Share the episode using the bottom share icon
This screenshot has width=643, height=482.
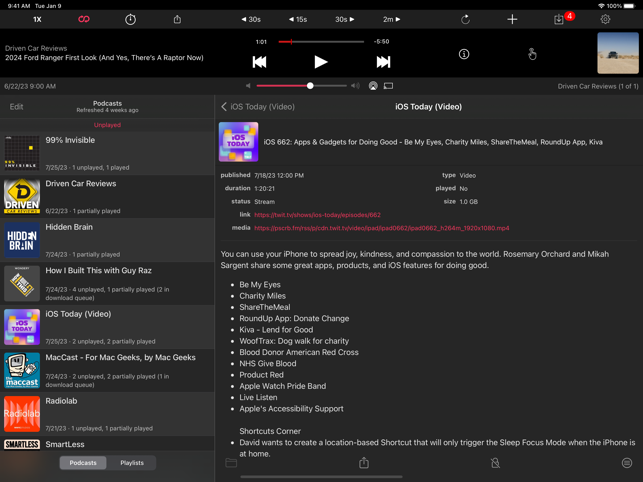pos(364,463)
